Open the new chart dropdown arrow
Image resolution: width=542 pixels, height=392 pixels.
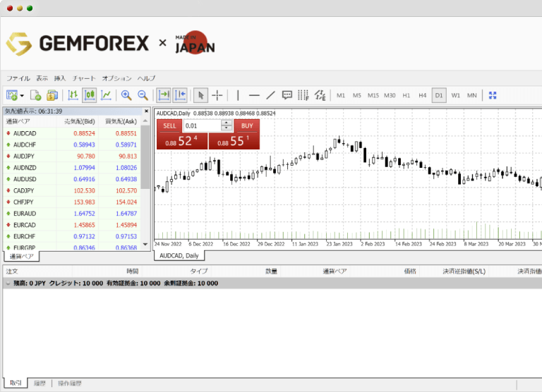click(22, 96)
